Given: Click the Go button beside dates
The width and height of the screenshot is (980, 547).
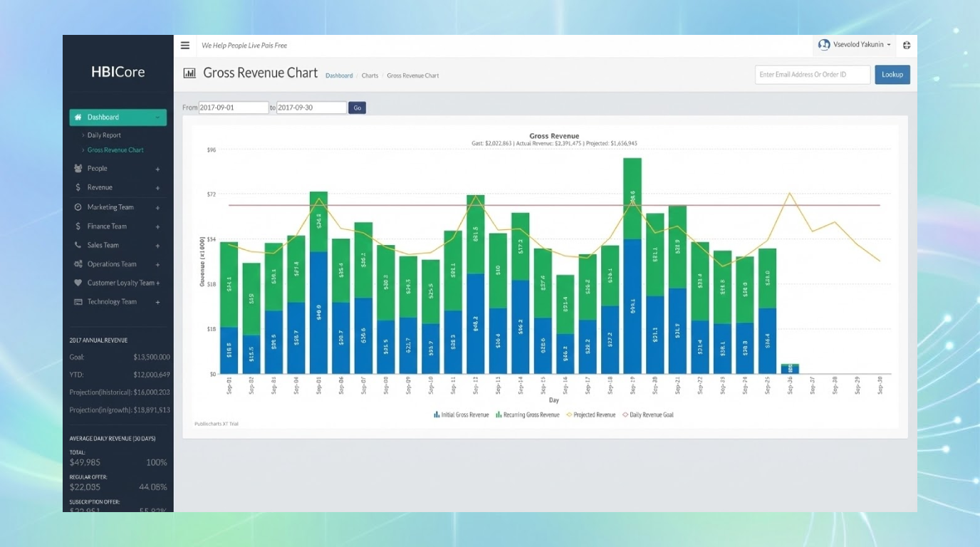Looking at the screenshot, I should tap(357, 108).
